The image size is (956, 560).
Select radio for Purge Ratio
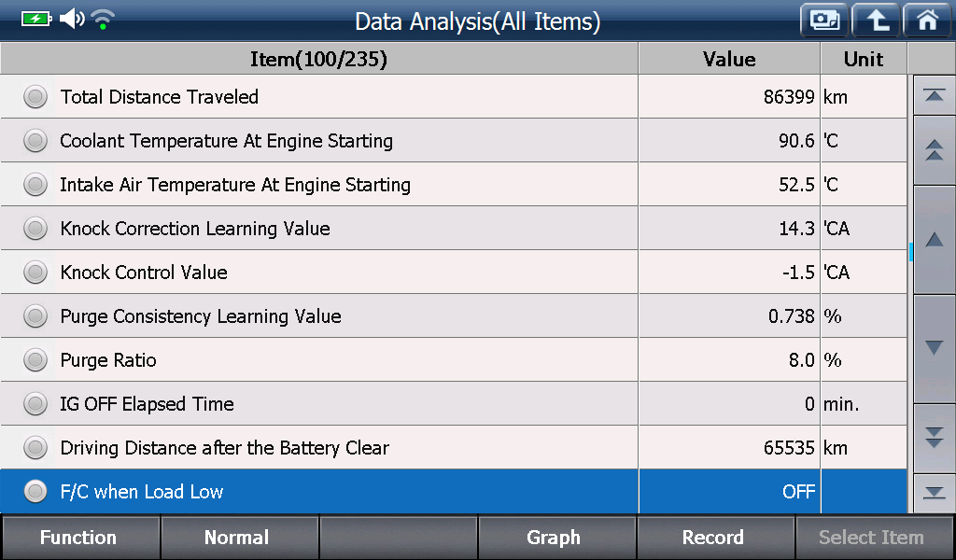point(35,360)
